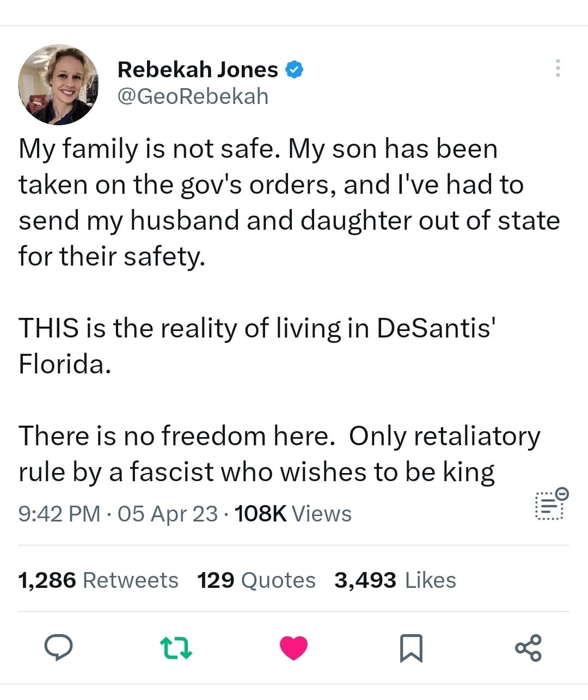Open the three-dot more options menu
The image size is (588, 700).
point(557,68)
